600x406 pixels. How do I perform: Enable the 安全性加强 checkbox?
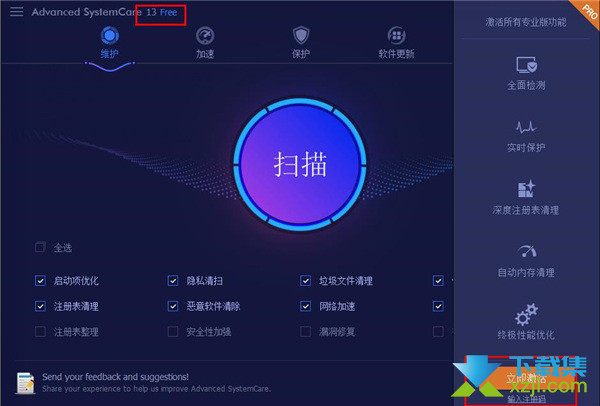click(173, 331)
